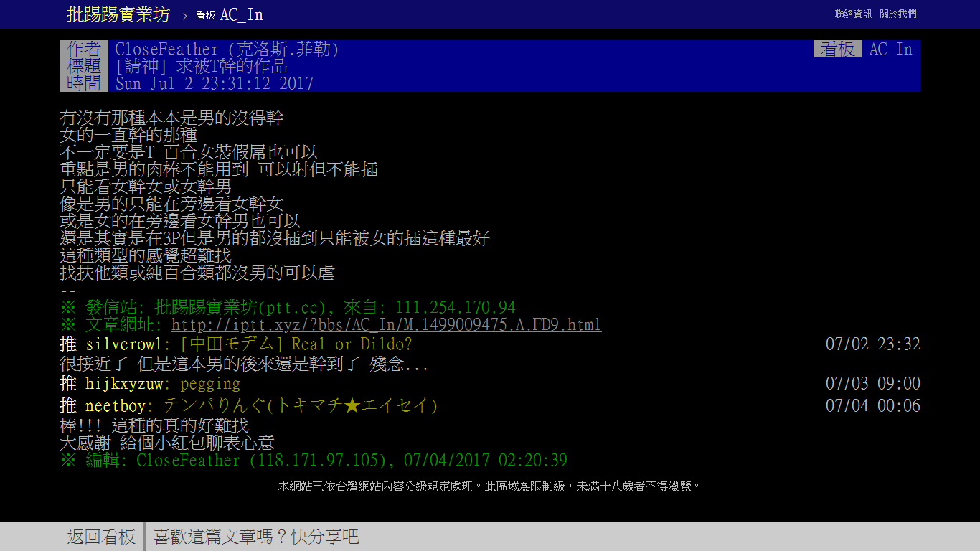Open the 關於我們 page
Image resolution: width=980 pixels, height=551 pixels.
point(897,14)
